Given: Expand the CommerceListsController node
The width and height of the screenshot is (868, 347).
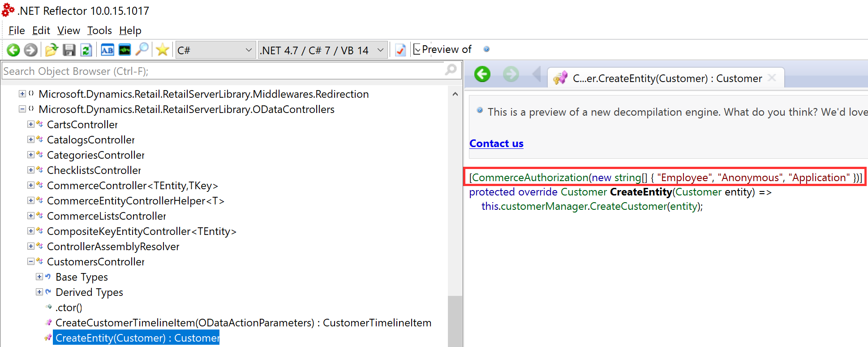Looking at the screenshot, I should coord(30,216).
